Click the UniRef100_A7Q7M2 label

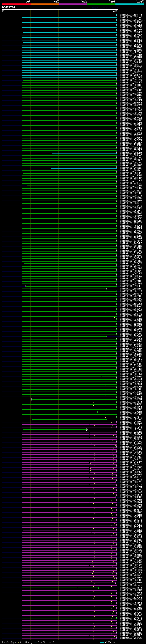[131, 319]
